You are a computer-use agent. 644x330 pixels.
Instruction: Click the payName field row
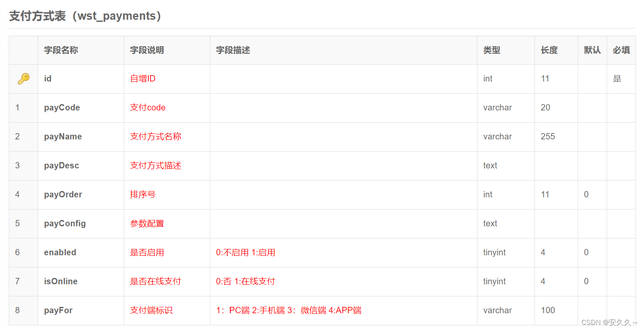point(63,136)
